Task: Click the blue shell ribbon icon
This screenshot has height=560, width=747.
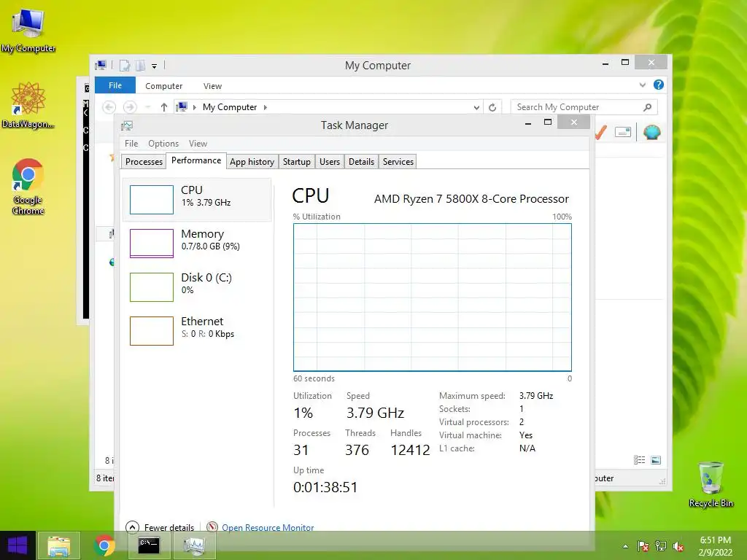Action: pos(651,132)
